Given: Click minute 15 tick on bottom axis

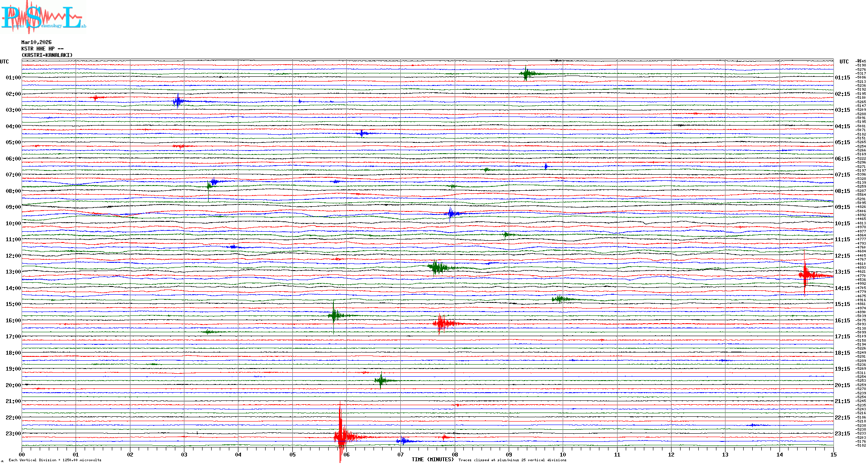Looking at the screenshot, I should pos(833,454).
